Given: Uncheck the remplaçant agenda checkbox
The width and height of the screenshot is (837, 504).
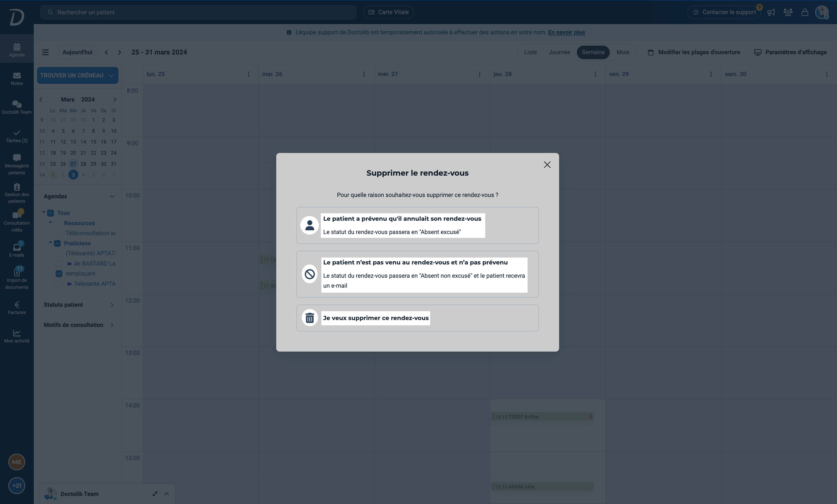Looking at the screenshot, I should coord(59,274).
